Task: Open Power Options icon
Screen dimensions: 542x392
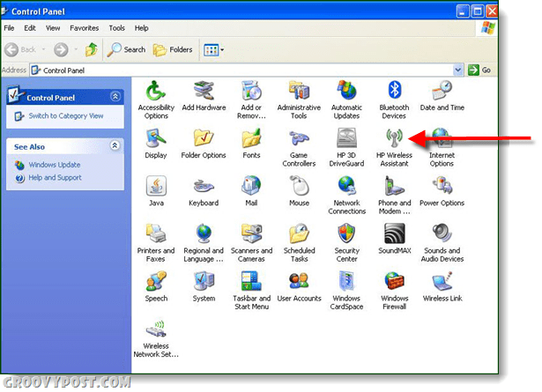Action: coord(442,186)
